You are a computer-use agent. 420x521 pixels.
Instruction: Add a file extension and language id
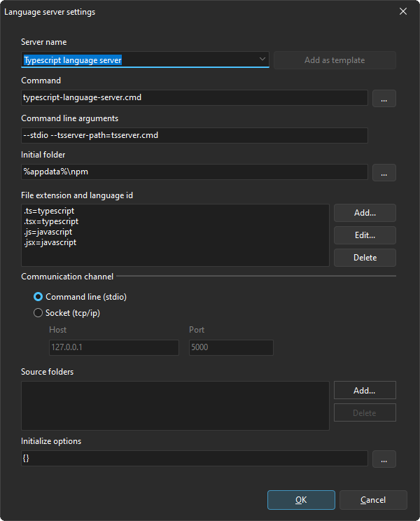[365, 213]
